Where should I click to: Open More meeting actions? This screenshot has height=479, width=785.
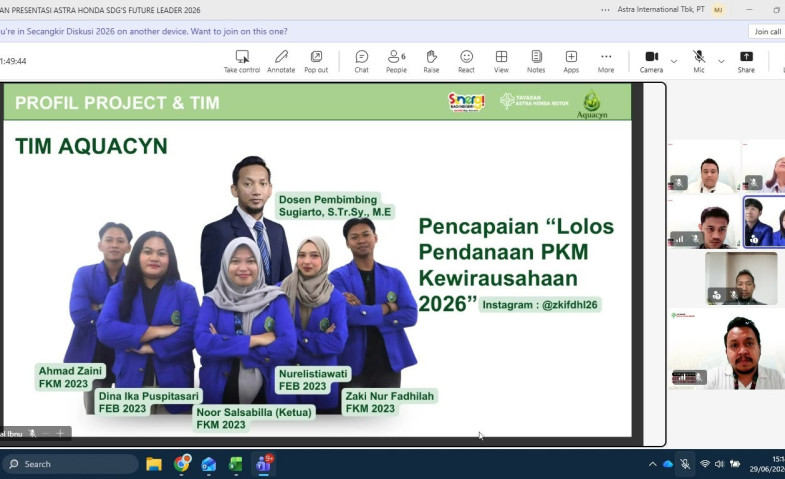(x=606, y=62)
